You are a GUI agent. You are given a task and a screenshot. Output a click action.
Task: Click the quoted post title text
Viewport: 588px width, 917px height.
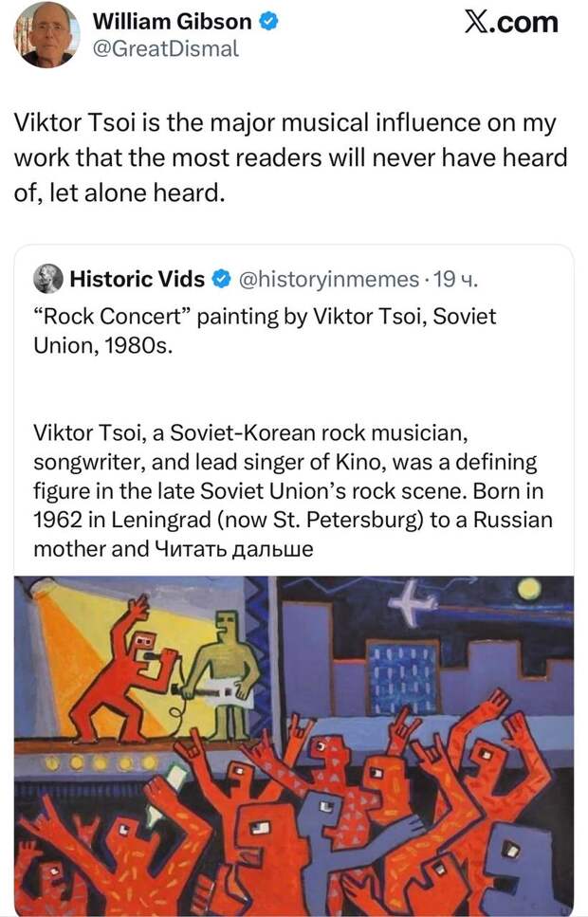coord(265,330)
